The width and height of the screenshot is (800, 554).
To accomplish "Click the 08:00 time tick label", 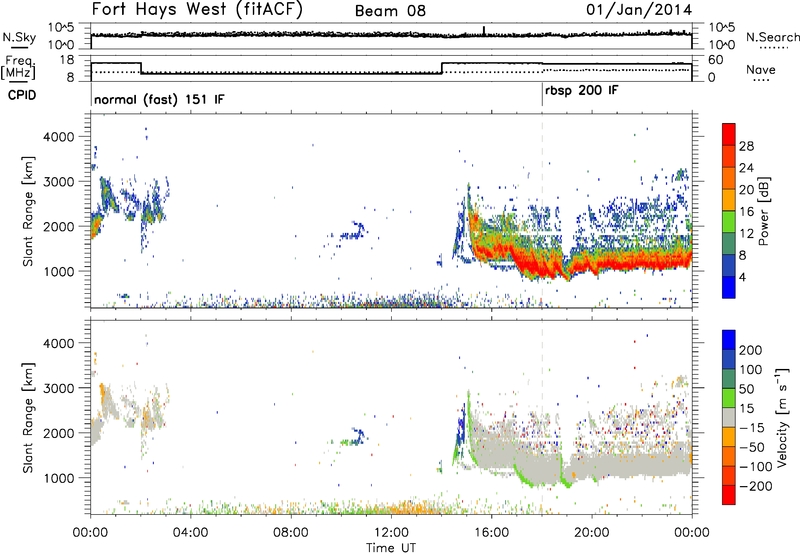I will pos(291,533).
